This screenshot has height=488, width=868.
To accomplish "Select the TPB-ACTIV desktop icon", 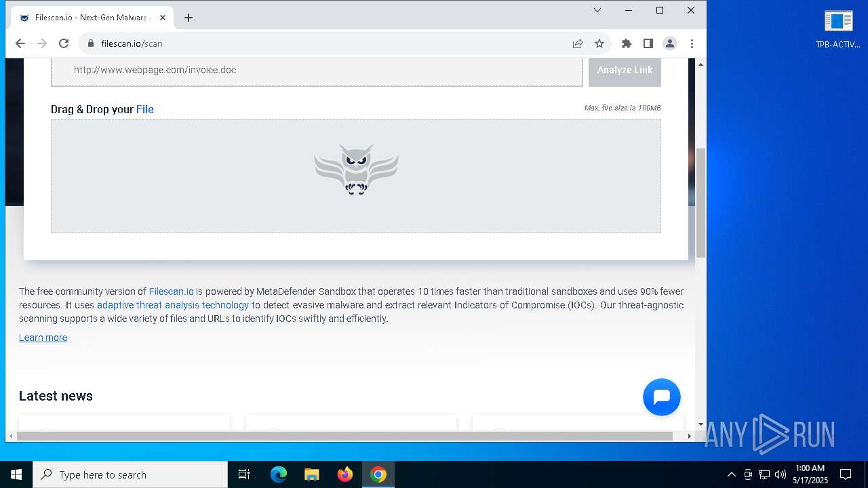I will 838,30.
